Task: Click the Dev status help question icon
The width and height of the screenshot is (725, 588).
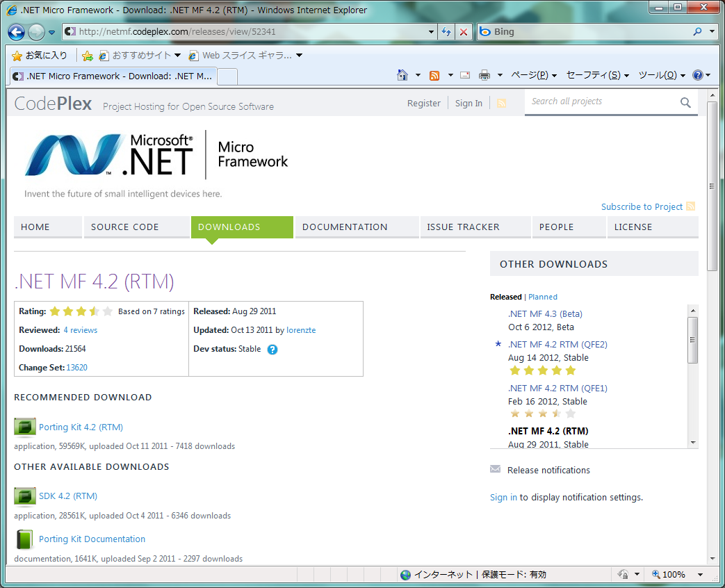Action: coord(272,350)
